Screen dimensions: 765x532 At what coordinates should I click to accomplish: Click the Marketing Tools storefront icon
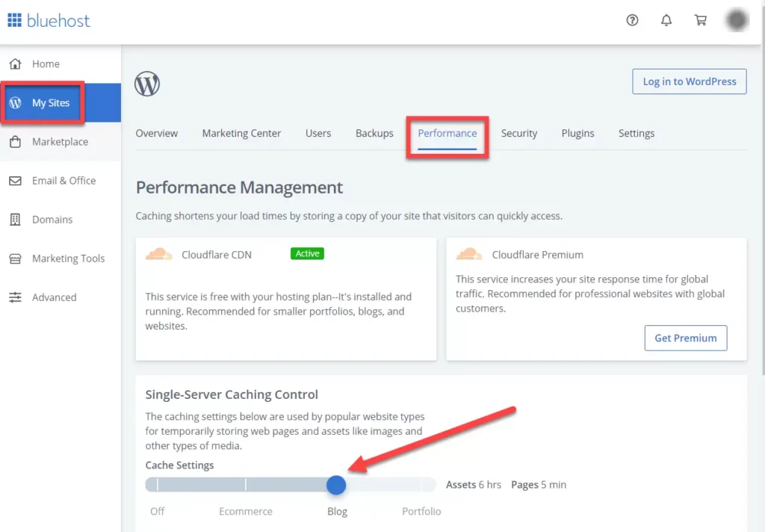15,259
